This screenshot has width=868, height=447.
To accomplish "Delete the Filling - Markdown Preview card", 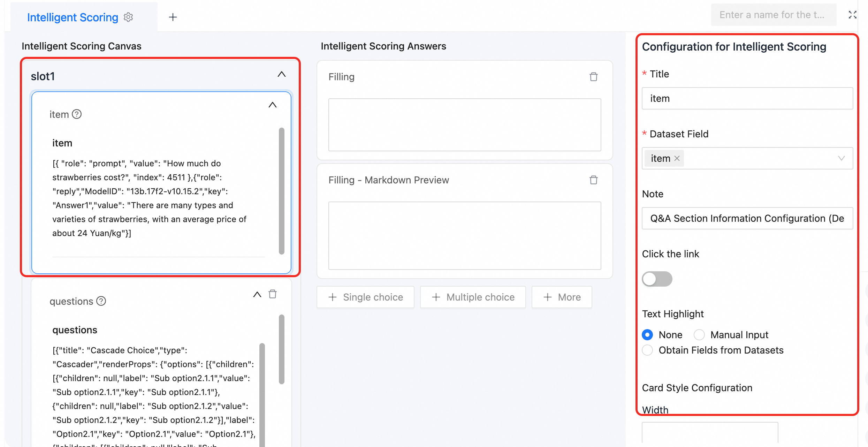I will [x=594, y=180].
